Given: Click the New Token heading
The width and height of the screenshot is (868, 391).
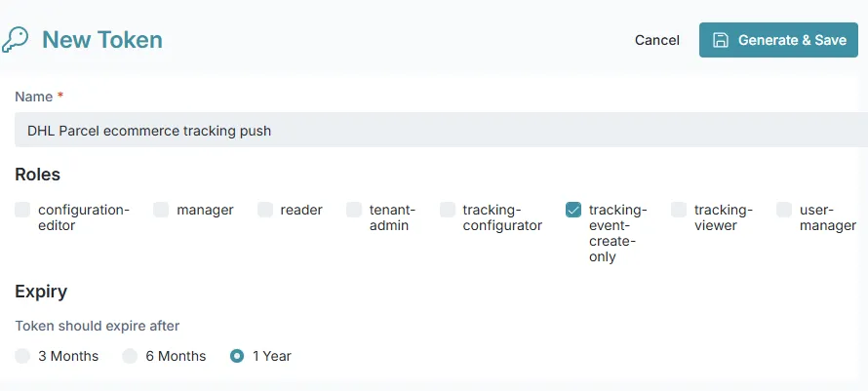Looking at the screenshot, I should click(101, 40).
